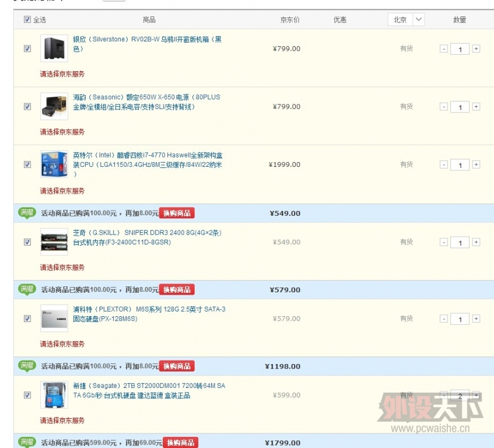Increase quantity of PLEXTOR M6S SSD

(x=476, y=319)
